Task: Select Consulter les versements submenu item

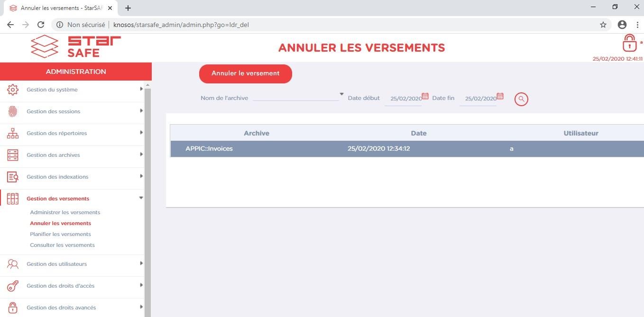Action: point(62,245)
